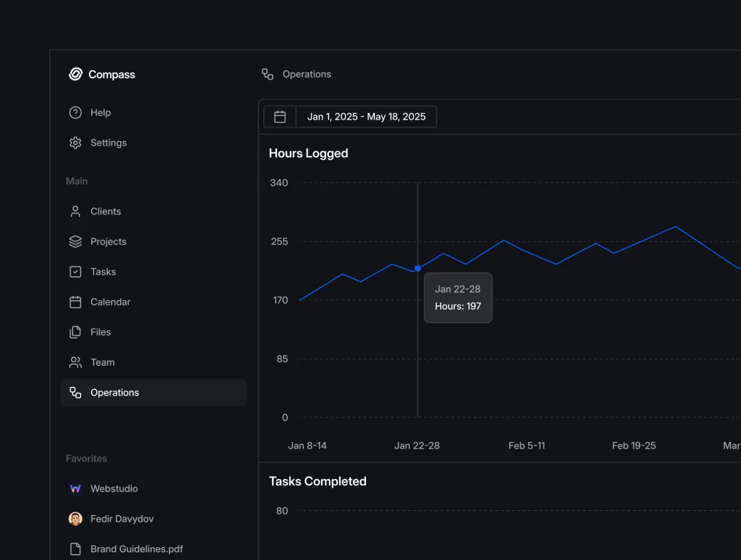Click the Settings gear icon
The image size is (741, 560).
(75, 143)
